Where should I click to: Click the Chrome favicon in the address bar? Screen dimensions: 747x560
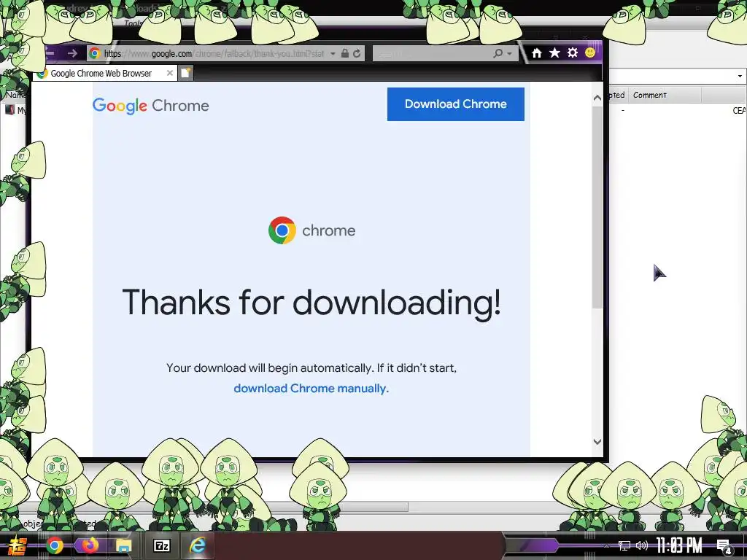pyautogui.click(x=95, y=53)
